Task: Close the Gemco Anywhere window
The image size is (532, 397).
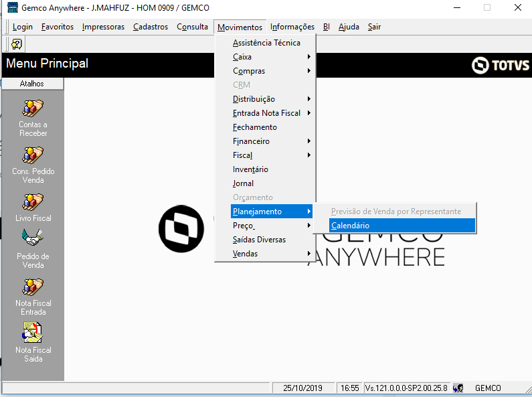Action: pyautogui.click(x=518, y=7)
